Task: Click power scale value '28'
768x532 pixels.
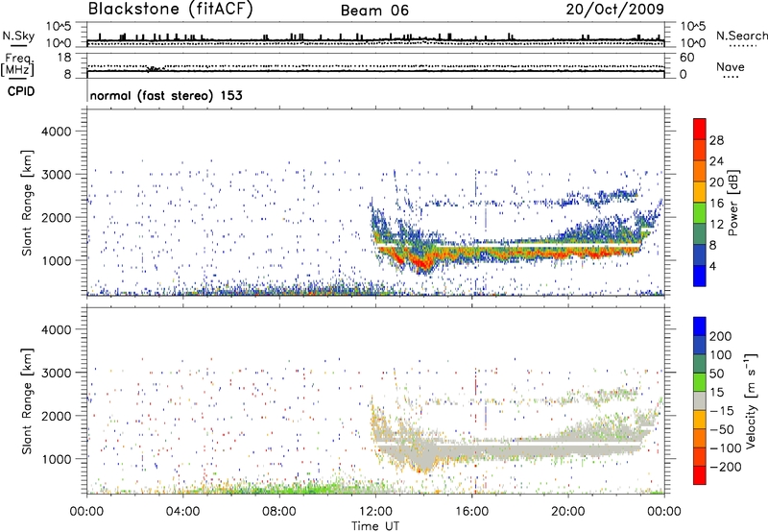Action: (716, 140)
